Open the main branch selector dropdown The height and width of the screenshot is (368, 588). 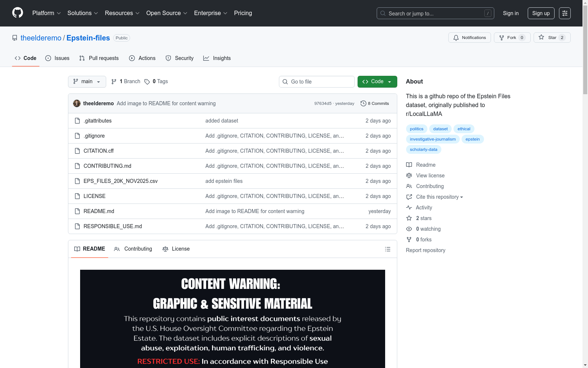tap(87, 82)
